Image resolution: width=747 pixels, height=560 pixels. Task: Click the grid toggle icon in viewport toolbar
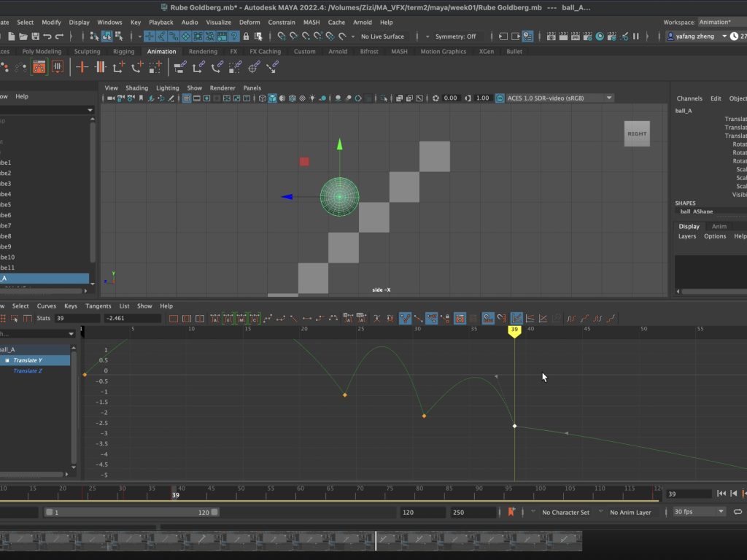tap(187, 98)
